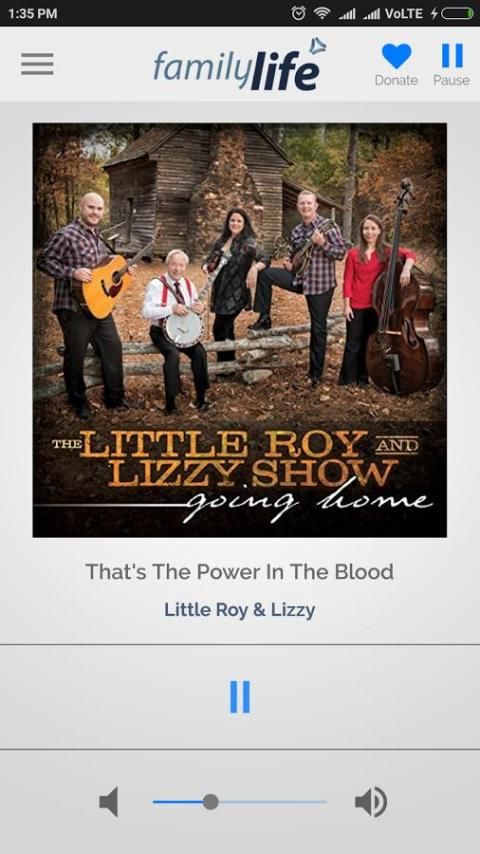Tap the VoLTE status indicator
Screen dimensions: 480x854
point(404,14)
